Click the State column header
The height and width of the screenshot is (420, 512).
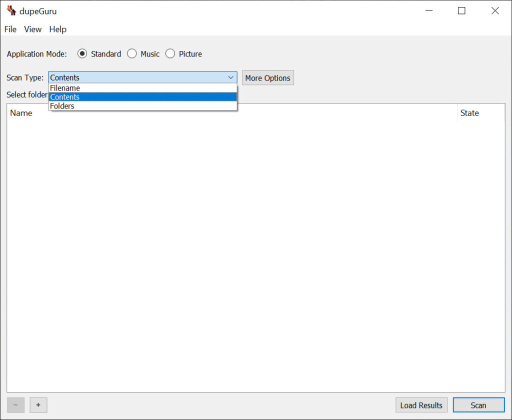coord(481,113)
